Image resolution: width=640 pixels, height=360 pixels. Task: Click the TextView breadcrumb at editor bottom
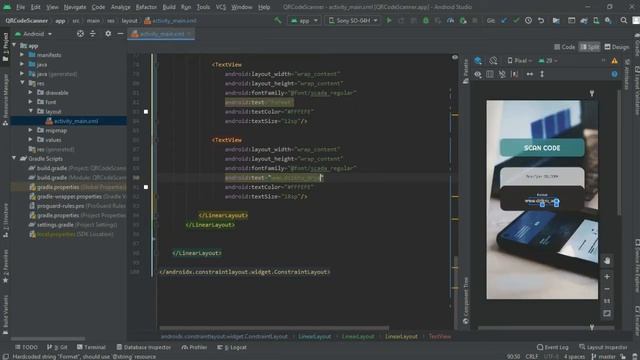click(440, 337)
